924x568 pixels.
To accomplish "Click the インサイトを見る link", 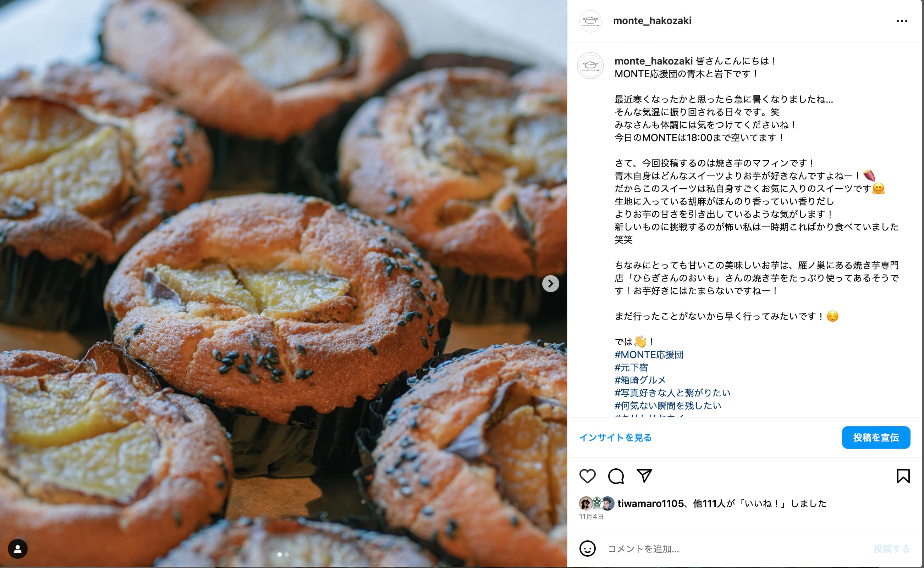I will click(615, 438).
